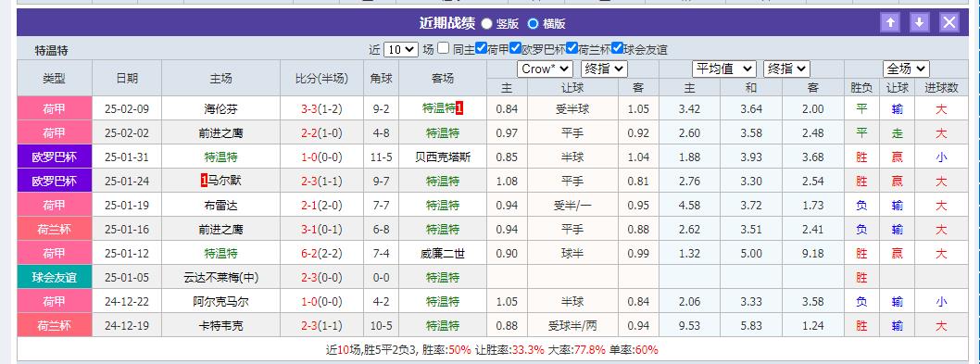The width and height of the screenshot is (980, 364).
Task: Uncheck the 球会友谊 filter checkbox
Action: click(x=618, y=48)
